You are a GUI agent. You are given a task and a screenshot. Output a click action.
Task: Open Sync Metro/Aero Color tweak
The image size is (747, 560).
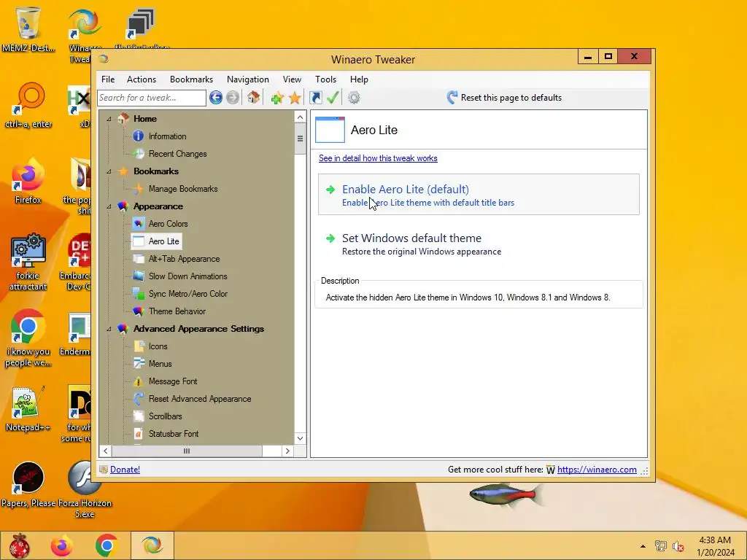187,294
